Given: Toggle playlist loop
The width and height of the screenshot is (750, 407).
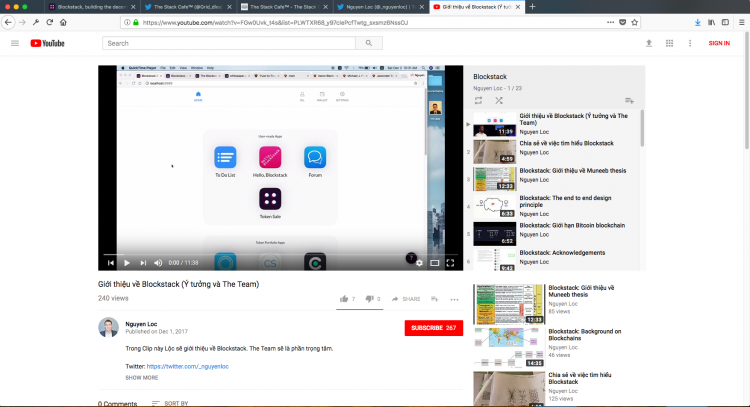Looking at the screenshot, I should (478, 100).
